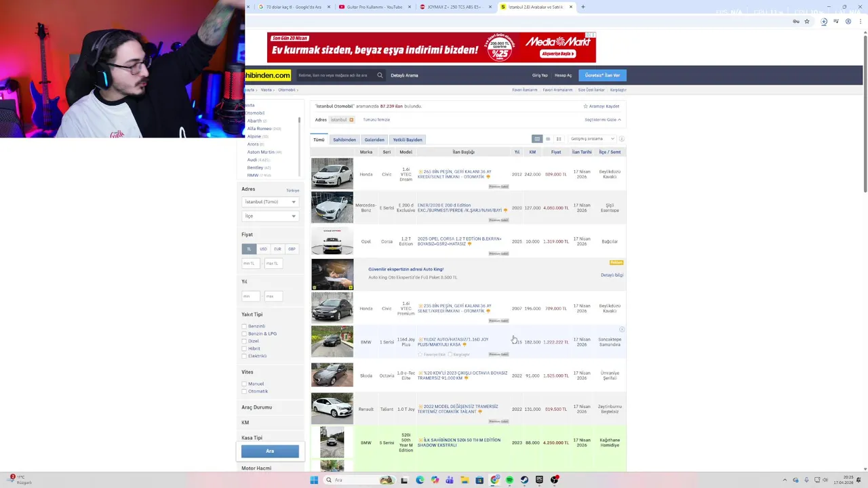868x488 pixels.
Task: Click the sahibinden.com logo
Action: 268,75
